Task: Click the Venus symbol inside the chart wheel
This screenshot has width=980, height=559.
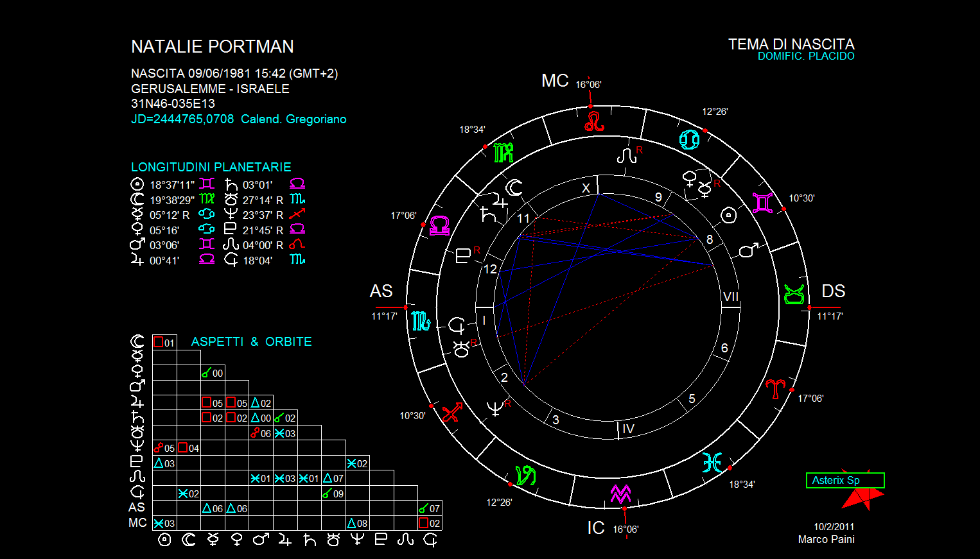Action: (690, 179)
